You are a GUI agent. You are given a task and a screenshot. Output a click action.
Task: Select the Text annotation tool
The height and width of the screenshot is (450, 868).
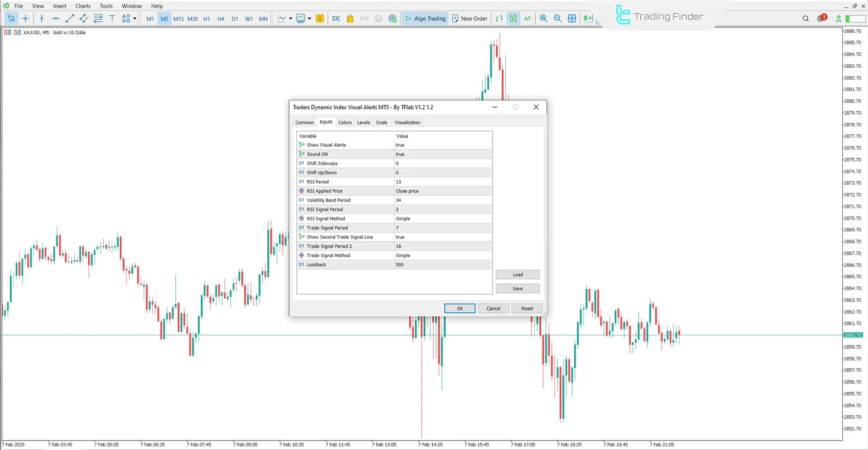(112, 19)
